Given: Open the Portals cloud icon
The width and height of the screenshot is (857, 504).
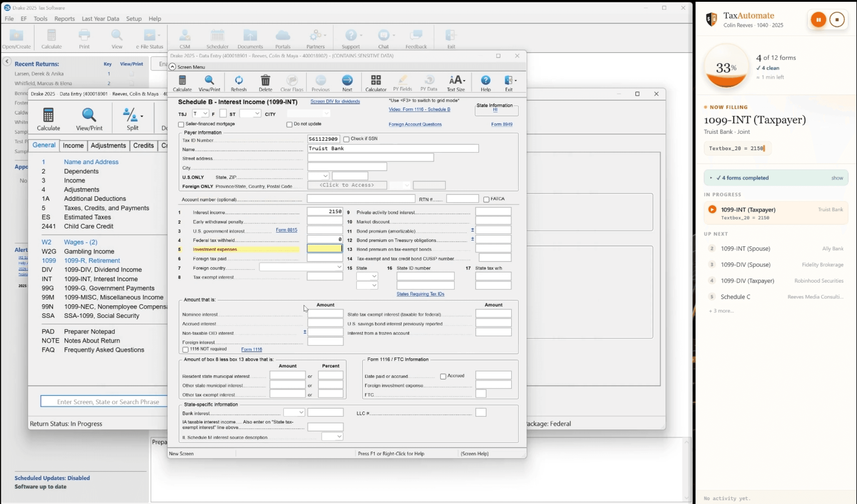Looking at the screenshot, I should (282, 39).
